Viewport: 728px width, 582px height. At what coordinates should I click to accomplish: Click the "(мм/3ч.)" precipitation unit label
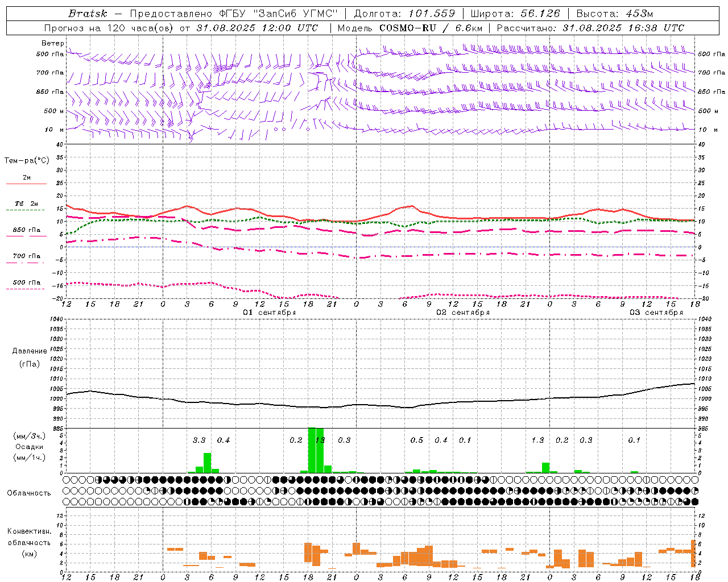pyautogui.click(x=30, y=436)
